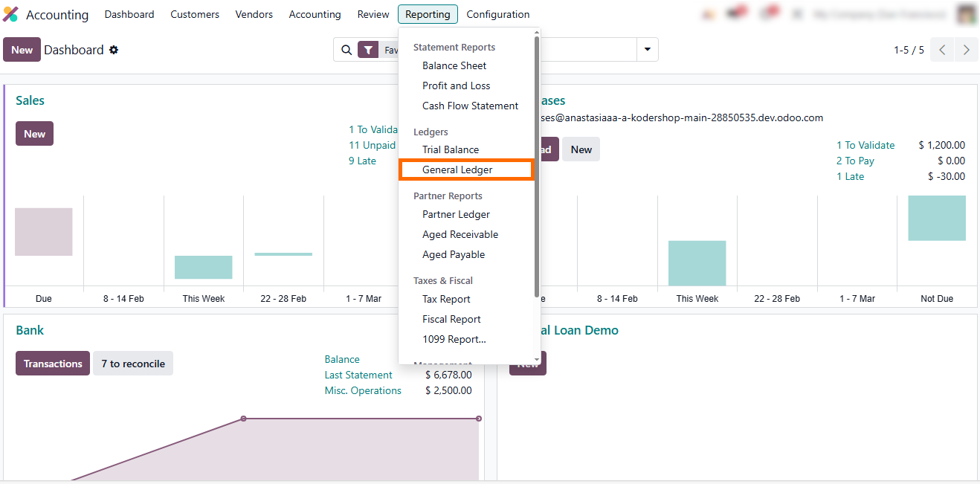This screenshot has width=980, height=484.
Task: Expand the Customers top menu
Action: point(195,14)
